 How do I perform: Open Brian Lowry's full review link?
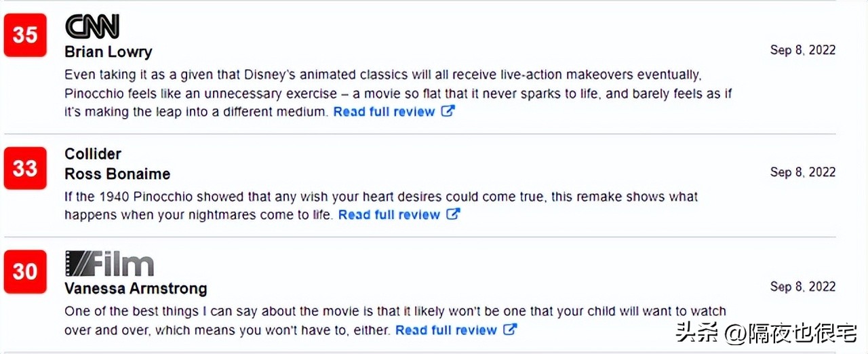tap(384, 112)
